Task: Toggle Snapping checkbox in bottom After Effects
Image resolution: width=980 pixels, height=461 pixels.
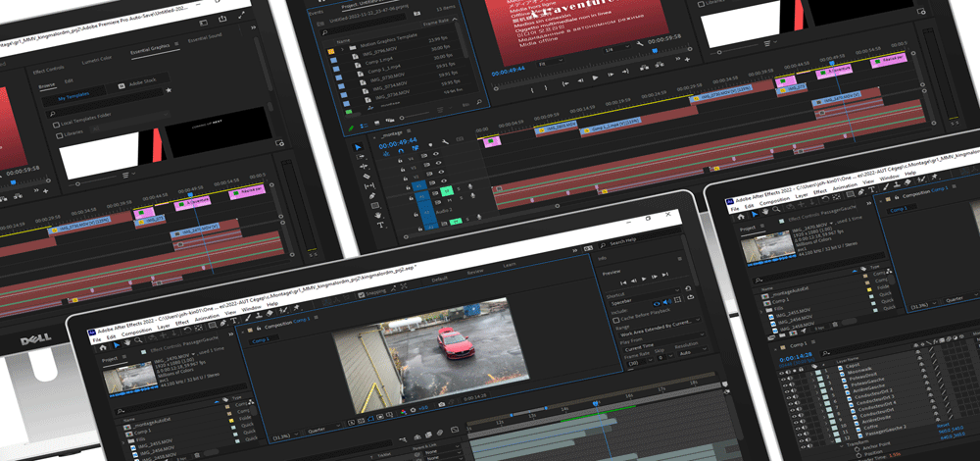Action: coord(362,294)
